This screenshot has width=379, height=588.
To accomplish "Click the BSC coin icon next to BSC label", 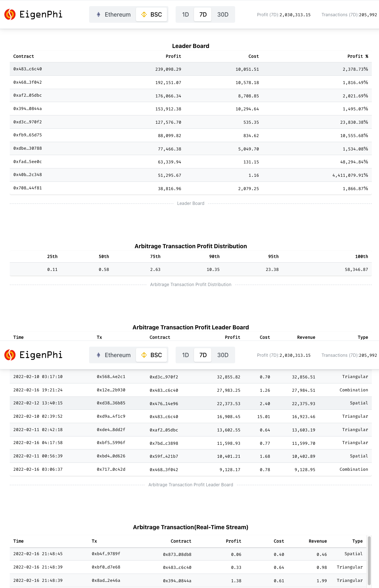I will pos(143,14).
